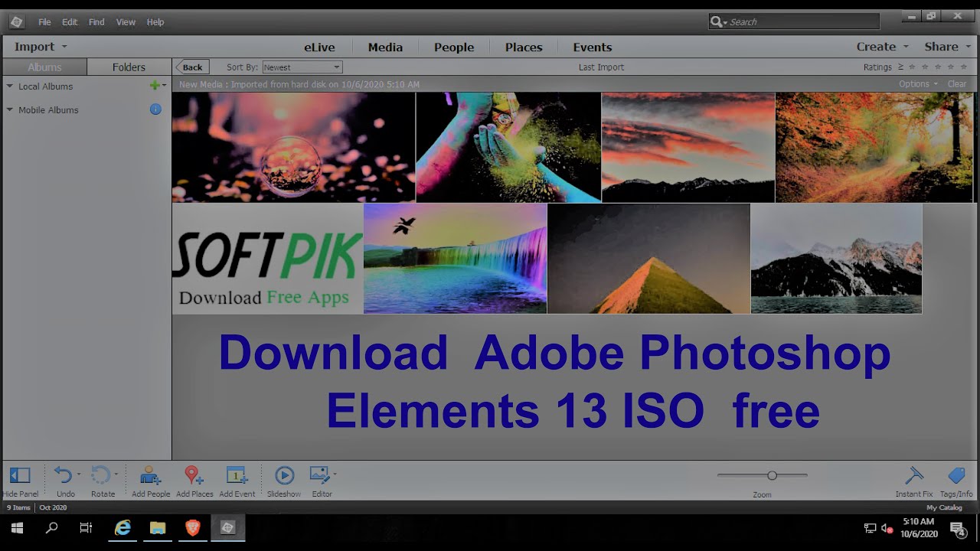The image size is (980, 551).
Task: Adjust the Zoom slider handle
Action: coord(772,475)
